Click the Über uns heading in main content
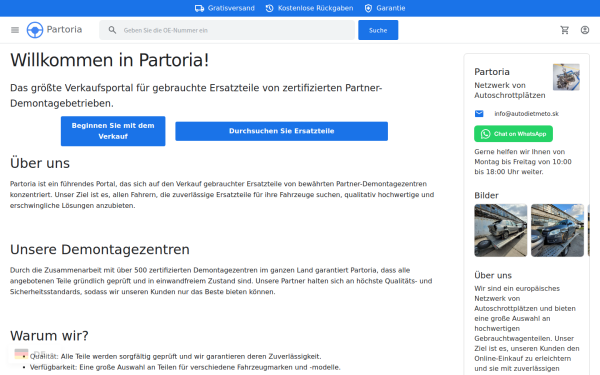This screenshot has height=375, width=600. click(40, 163)
